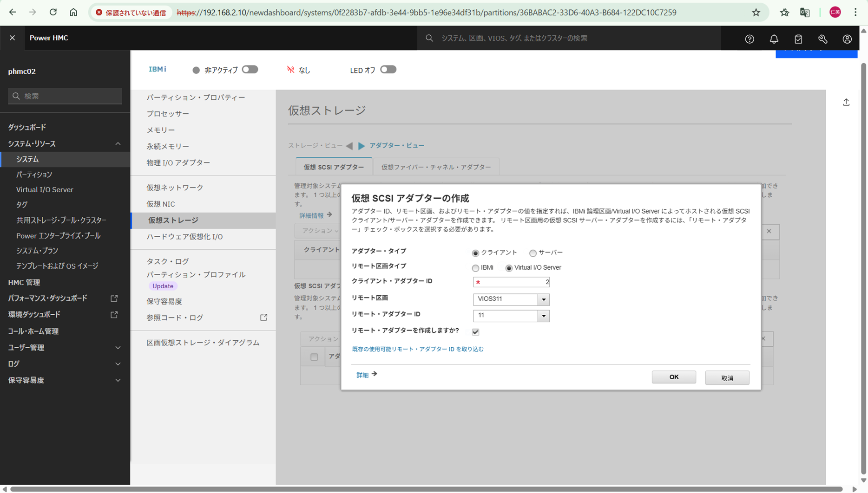This screenshot has height=493, width=868.
Task: Open the browser three-dot menu
Action: (855, 13)
